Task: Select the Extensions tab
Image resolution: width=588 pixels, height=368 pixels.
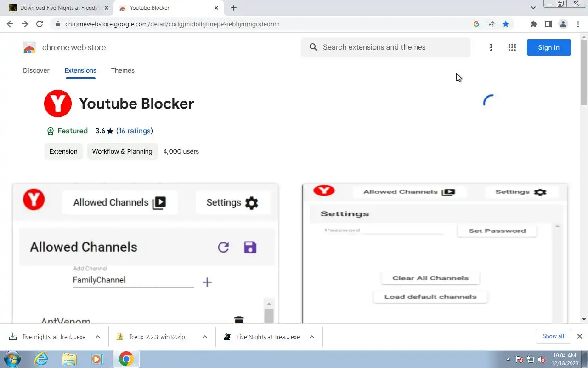Action: (x=80, y=70)
